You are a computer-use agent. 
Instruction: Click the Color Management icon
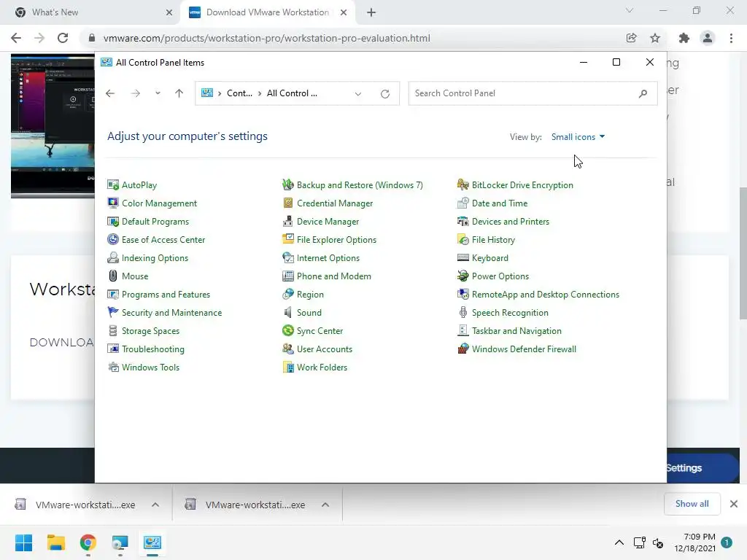(x=113, y=203)
